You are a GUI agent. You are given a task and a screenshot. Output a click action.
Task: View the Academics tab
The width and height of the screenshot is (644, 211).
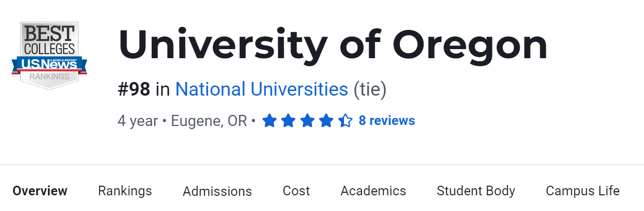(373, 191)
